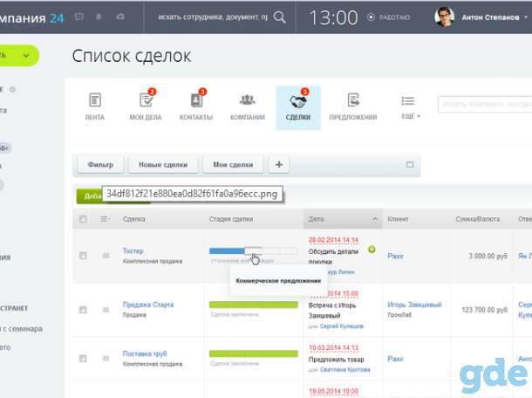Viewport: 532px width, 398px height.
Task: Check the Тостер deal checkbox
Action: point(83,256)
